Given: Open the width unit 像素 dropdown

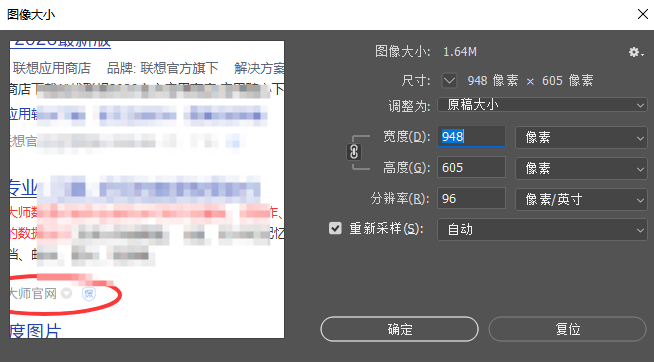Looking at the screenshot, I should tap(581, 137).
